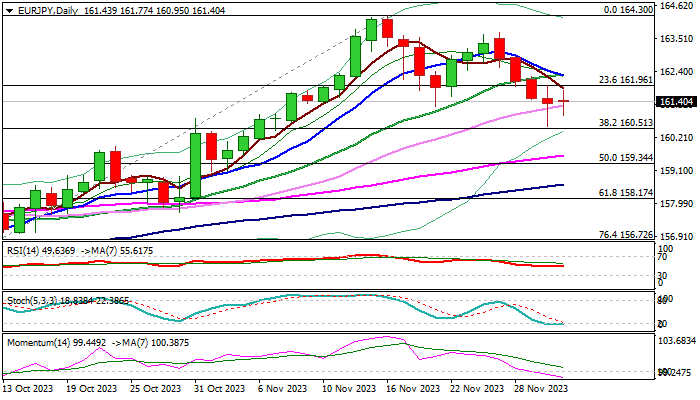Screen dimensions: 700x400
Task: Click the 157.990 price axis value
Action: point(677,204)
